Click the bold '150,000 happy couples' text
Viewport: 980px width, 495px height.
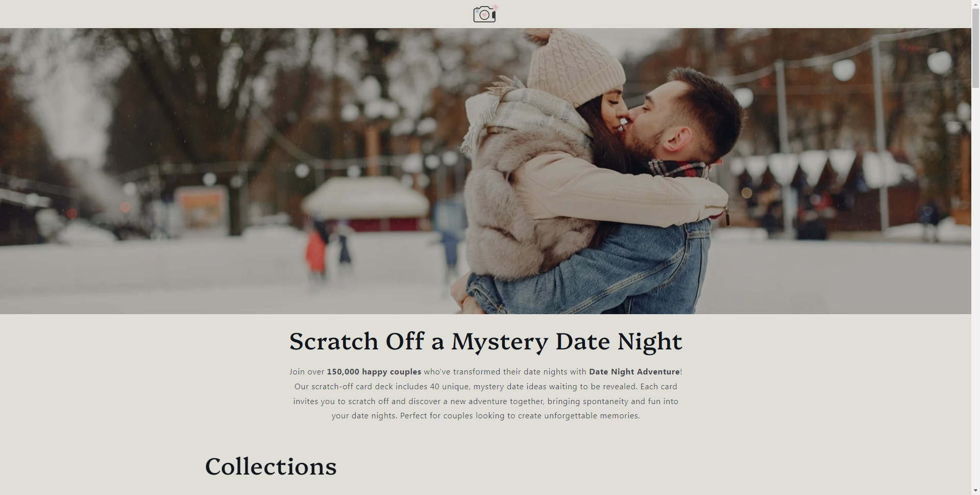coord(374,372)
